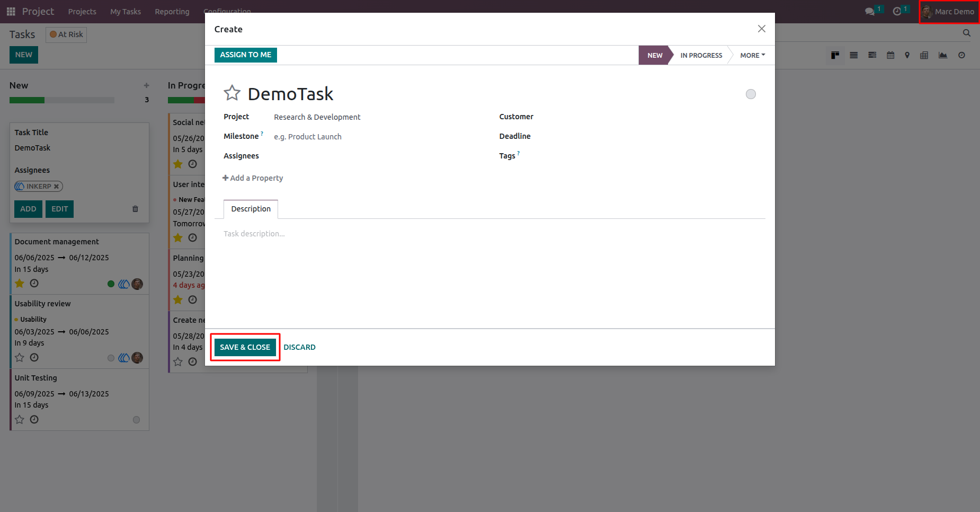Image resolution: width=980 pixels, height=512 pixels.
Task: Click the background NEW task button
Action: [23, 55]
